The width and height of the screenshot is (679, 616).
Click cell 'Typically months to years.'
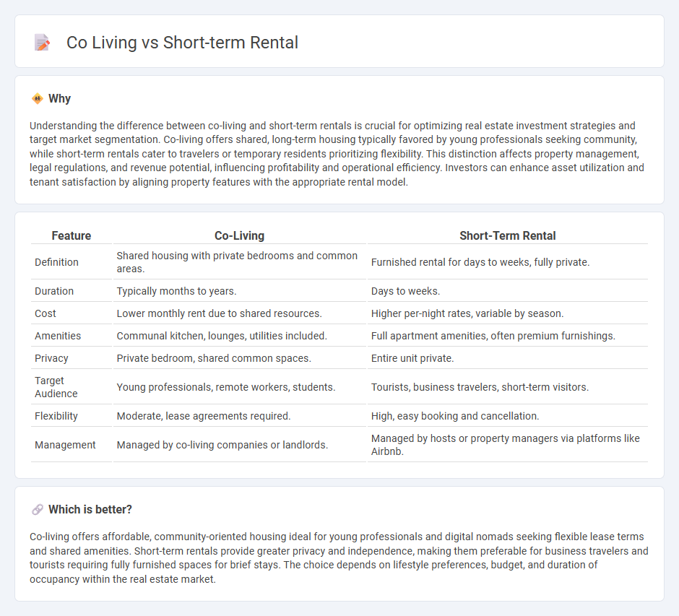click(x=240, y=291)
